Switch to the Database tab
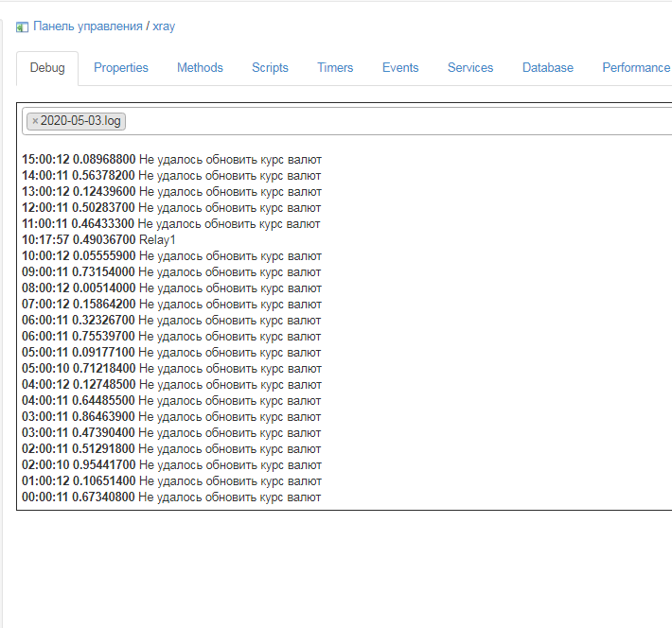The image size is (672, 628). pyautogui.click(x=548, y=68)
